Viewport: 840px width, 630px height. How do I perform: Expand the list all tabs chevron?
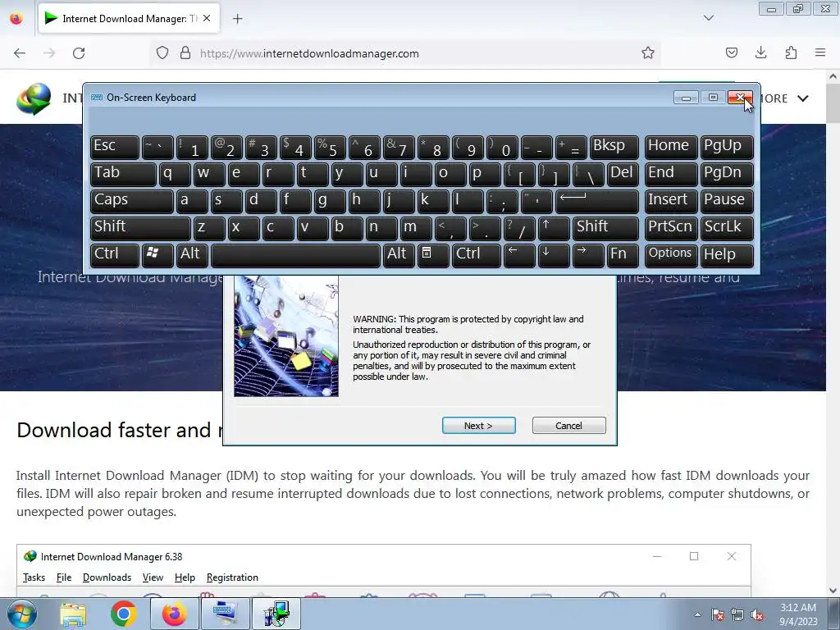point(708,18)
